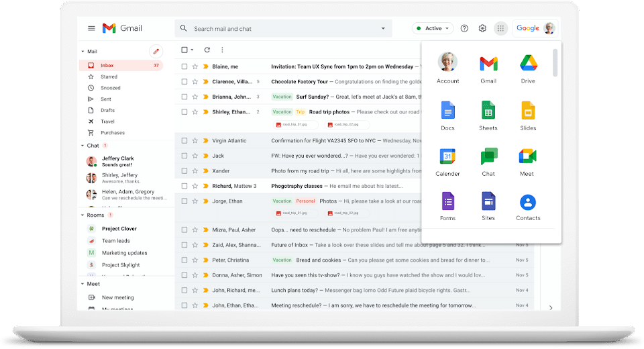Open the Drafts folder
Viewport: 644px width, 349px height.
[107, 110]
